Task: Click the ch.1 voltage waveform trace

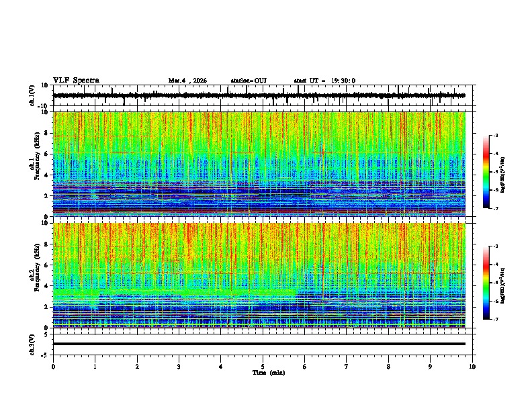Action: coord(259,95)
